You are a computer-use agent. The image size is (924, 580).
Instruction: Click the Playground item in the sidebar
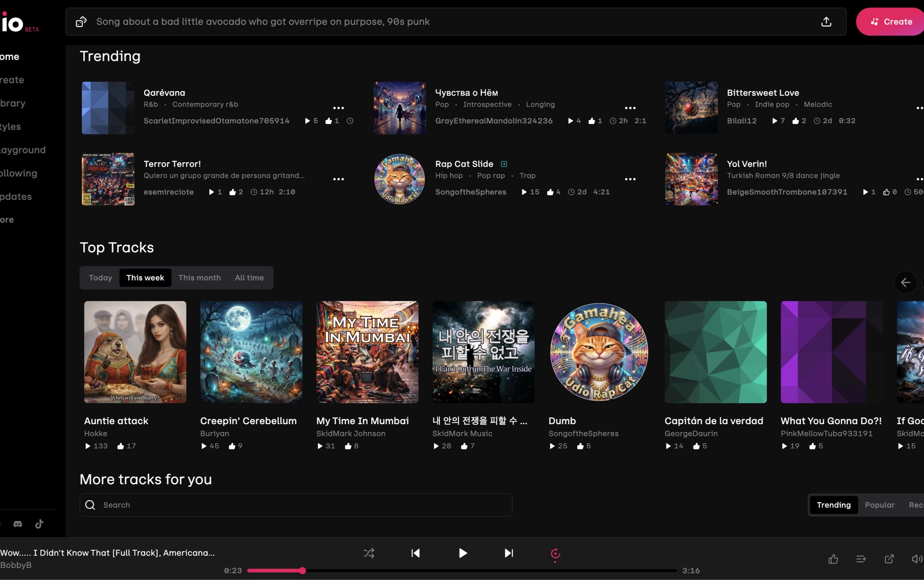(23, 150)
